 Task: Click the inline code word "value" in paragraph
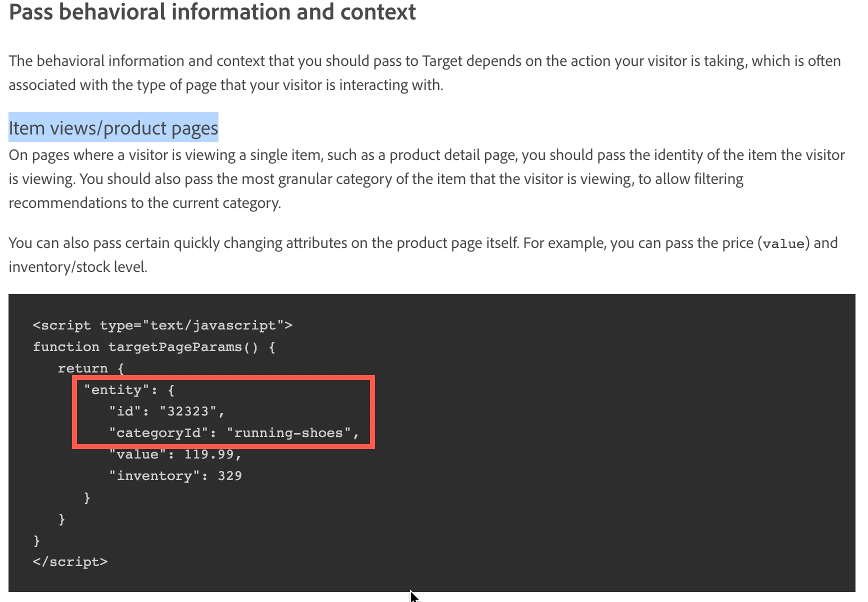pos(783,243)
